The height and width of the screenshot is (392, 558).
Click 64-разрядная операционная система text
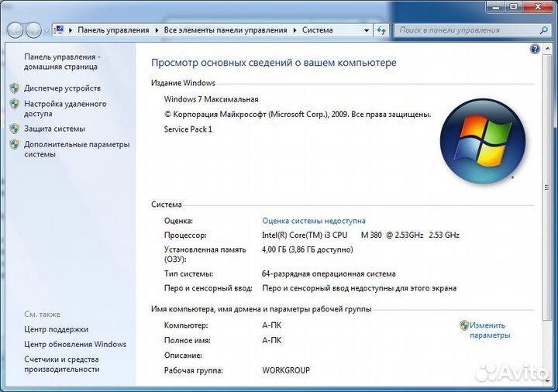point(329,274)
